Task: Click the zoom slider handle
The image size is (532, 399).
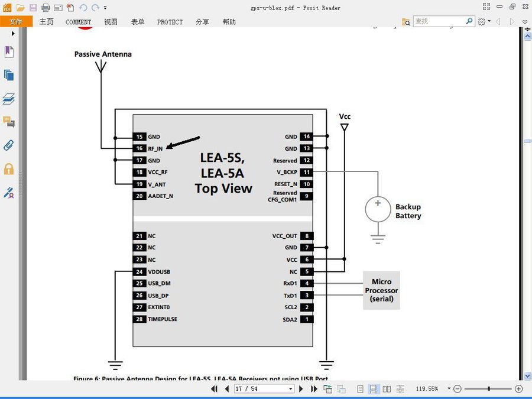Action: pos(489,389)
